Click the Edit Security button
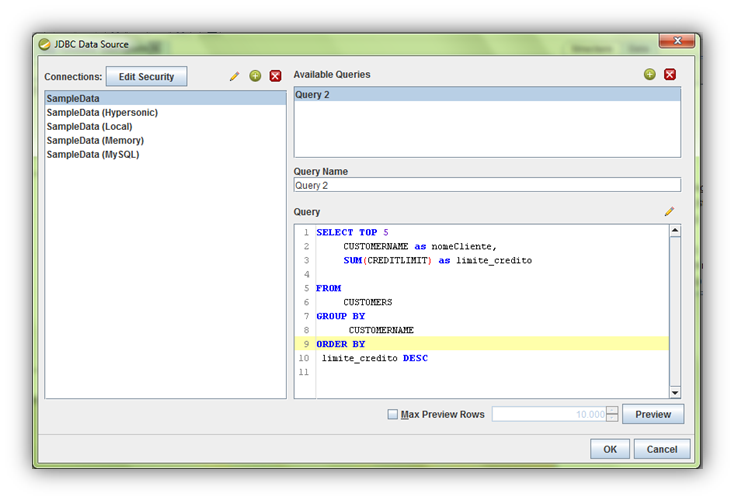The image size is (735, 501). click(146, 76)
